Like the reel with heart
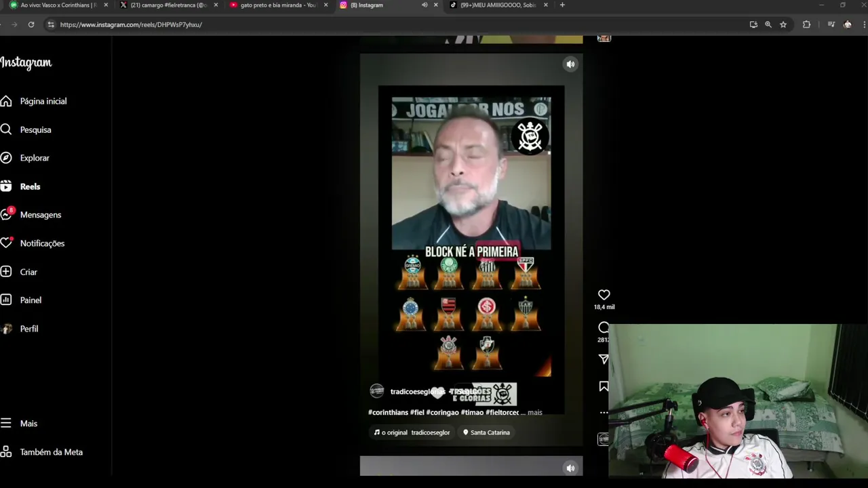The height and width of the screenshot is (488, 868). (604, 295)
